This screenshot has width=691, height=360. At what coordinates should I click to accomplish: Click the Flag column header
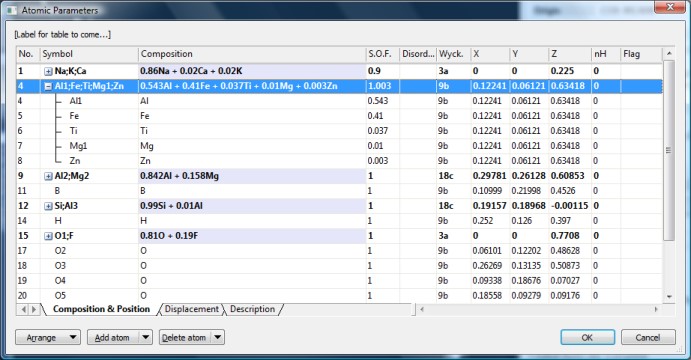641,54
